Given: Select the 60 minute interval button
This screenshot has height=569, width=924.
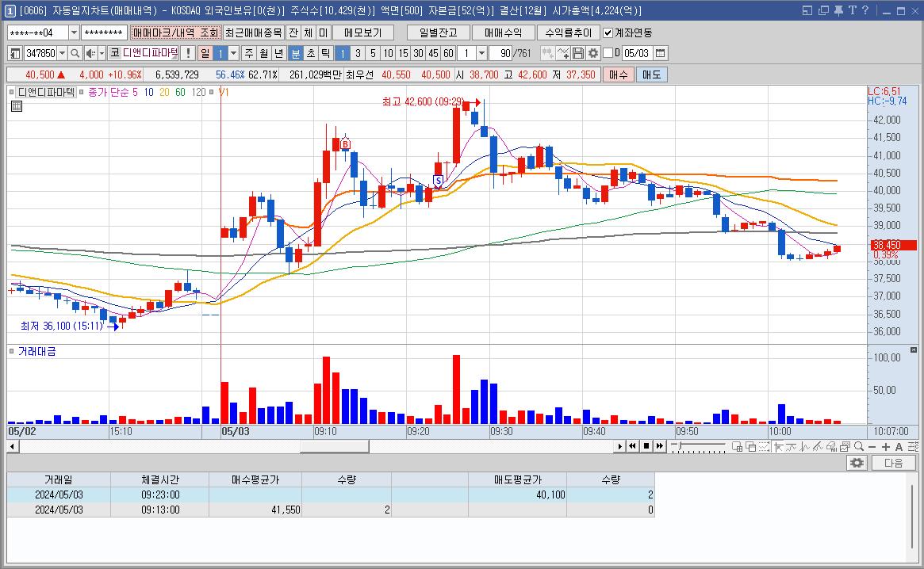Looking at the screenshot, I should pos(448,54).
